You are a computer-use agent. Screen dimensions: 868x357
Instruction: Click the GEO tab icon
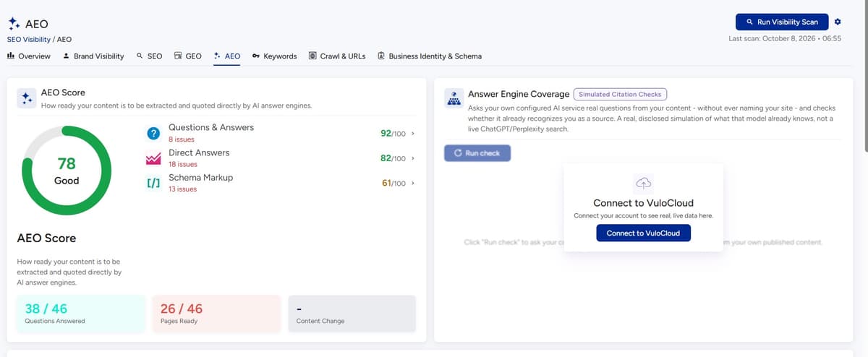pos(178,56)
